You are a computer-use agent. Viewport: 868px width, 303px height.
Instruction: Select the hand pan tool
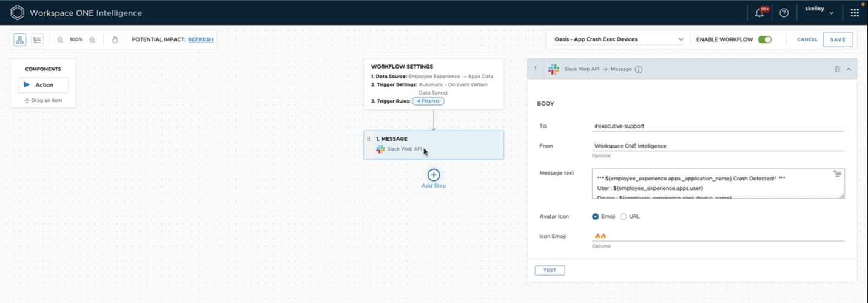(x=115, y=40)
